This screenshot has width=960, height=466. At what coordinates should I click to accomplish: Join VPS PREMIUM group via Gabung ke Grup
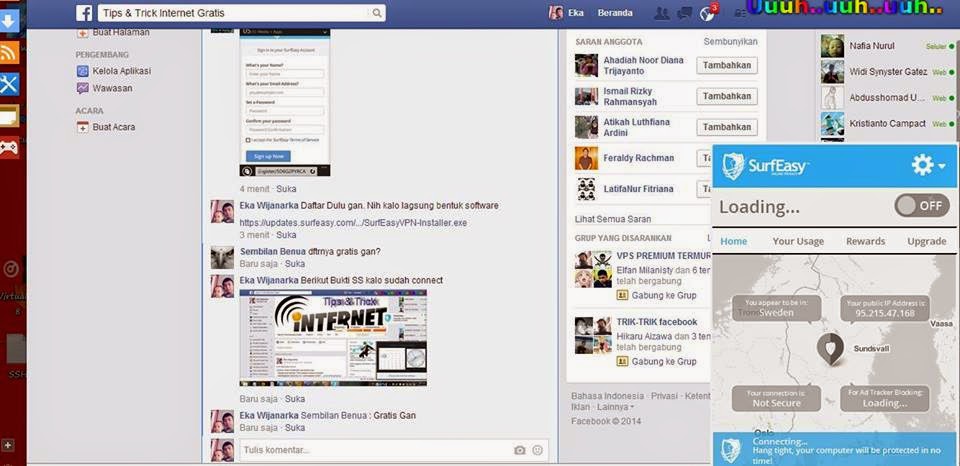pos(664,295)
